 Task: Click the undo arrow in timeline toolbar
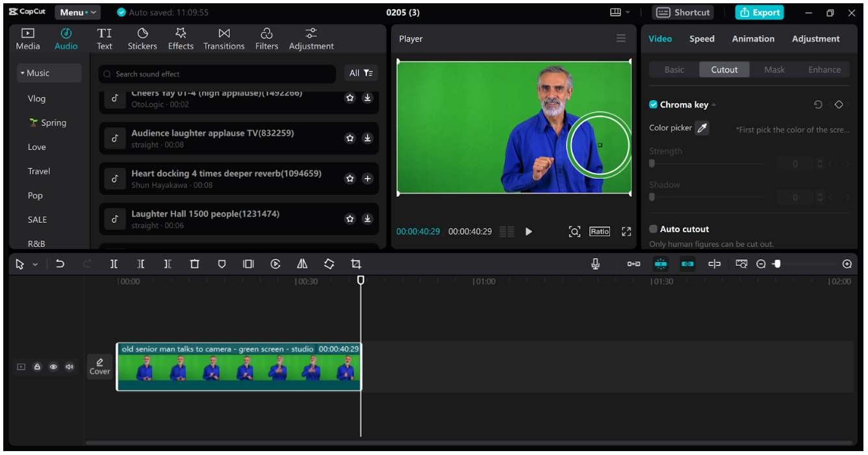coord(60,264)
